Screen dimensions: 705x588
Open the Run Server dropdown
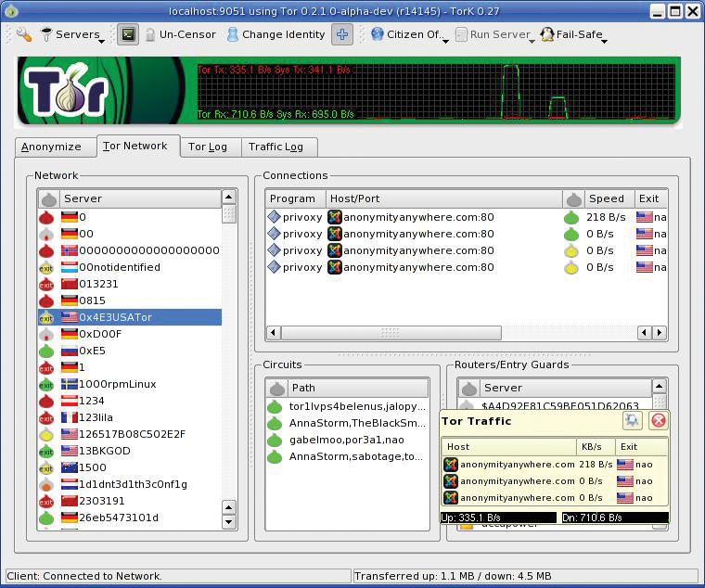point(495,34)
